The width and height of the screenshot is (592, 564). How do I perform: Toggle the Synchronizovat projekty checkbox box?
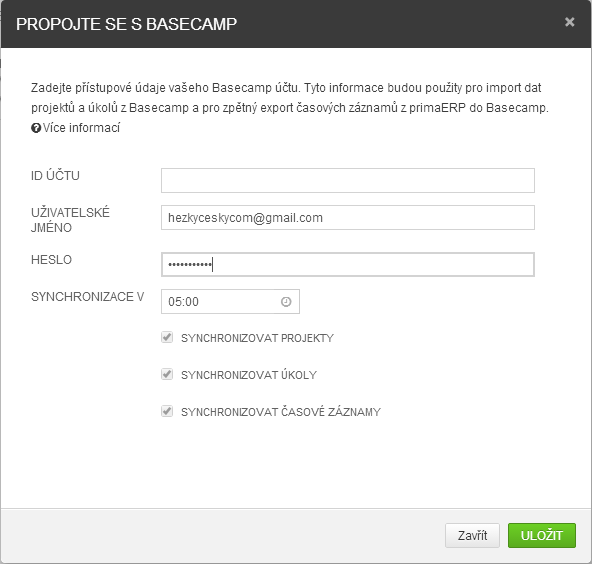pyautogui.click(x=167, y=337)
